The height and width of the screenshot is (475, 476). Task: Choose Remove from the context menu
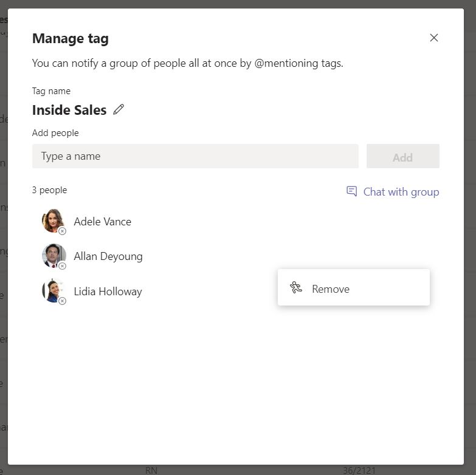click(x=330, y=289)
